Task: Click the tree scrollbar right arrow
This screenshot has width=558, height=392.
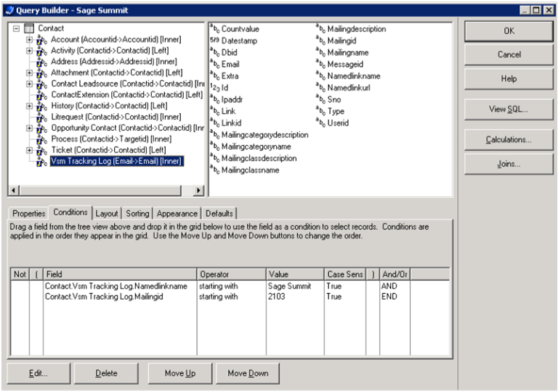Action: (x=198, y=190)
